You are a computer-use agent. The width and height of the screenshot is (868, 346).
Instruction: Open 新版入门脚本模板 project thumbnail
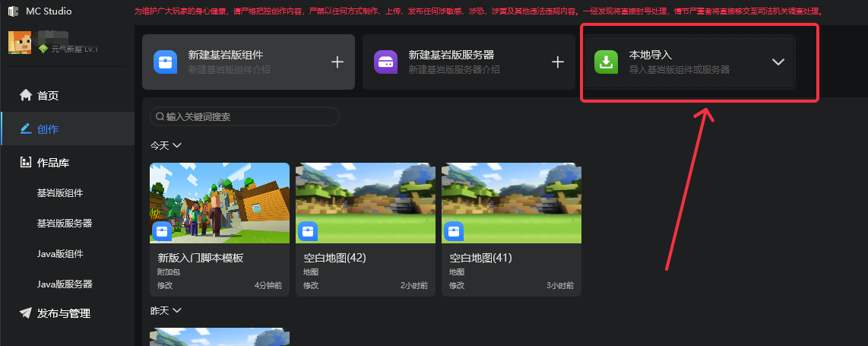[x=219, y=202]
